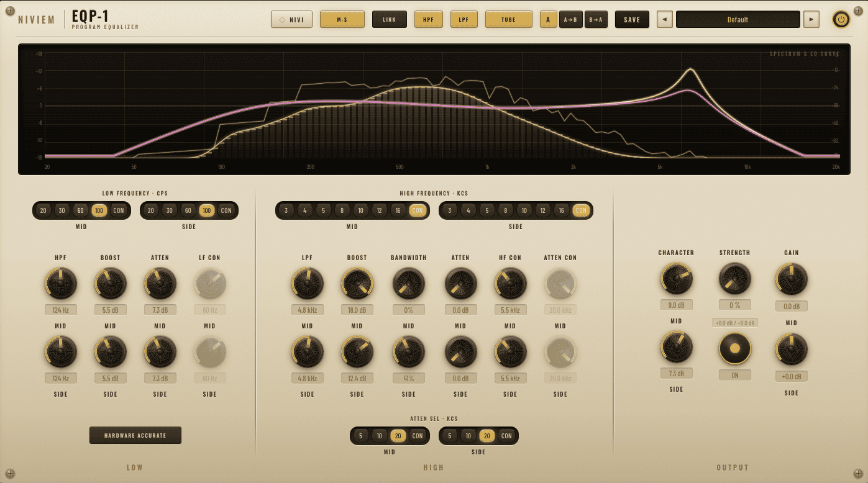Select the A state button
Viewport: 868px width, 483px height.
point(548,19)
